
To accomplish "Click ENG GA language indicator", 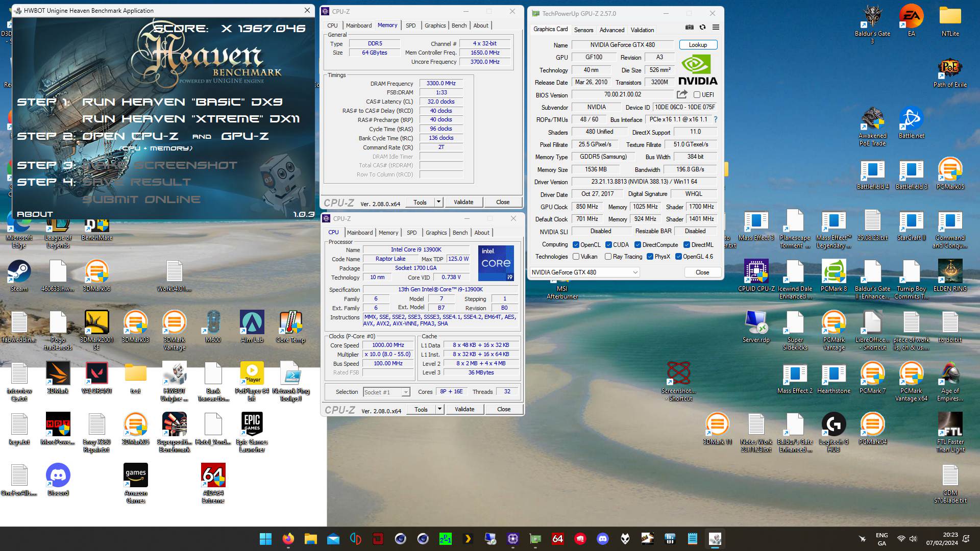I will click(881, 539).
